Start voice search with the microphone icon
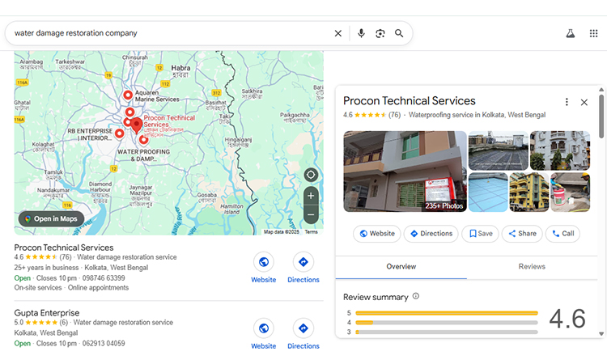Viewport: 607px width, 364px height. pyautogui.click(x=361, y=33)
